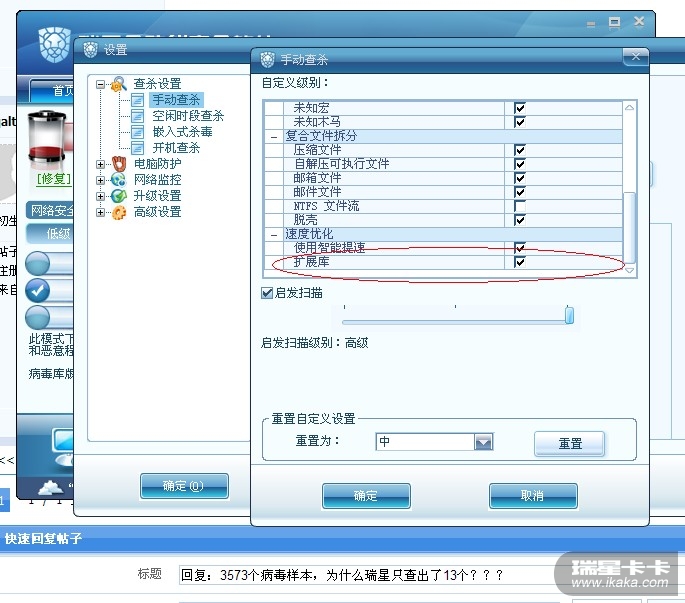This screenshot has height=603, width=685.
Task: Select 嵌入式杀毒 in the settings tree
Action: tap(182, 132)
